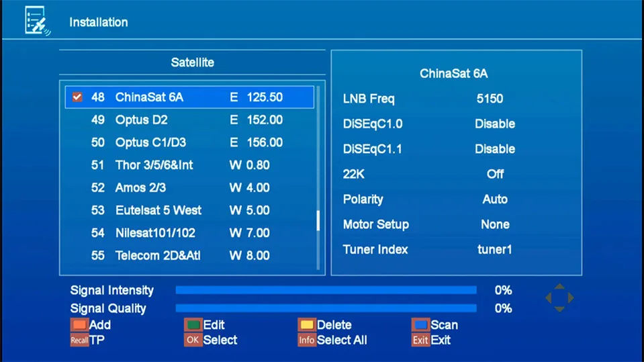The width and height of the screenshot is (644, 362).
Task: Click the satellite list scrollbar thumb
Action: pos(318,221)
